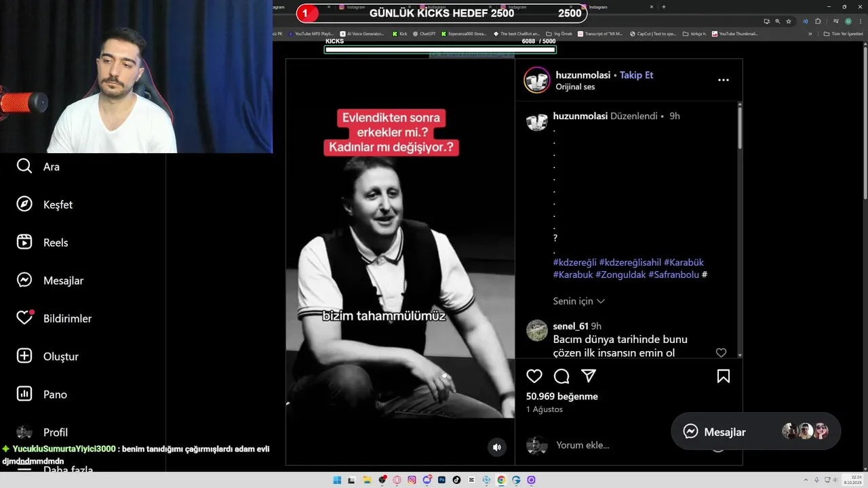Open Instagram app in the taskbar

412,480
